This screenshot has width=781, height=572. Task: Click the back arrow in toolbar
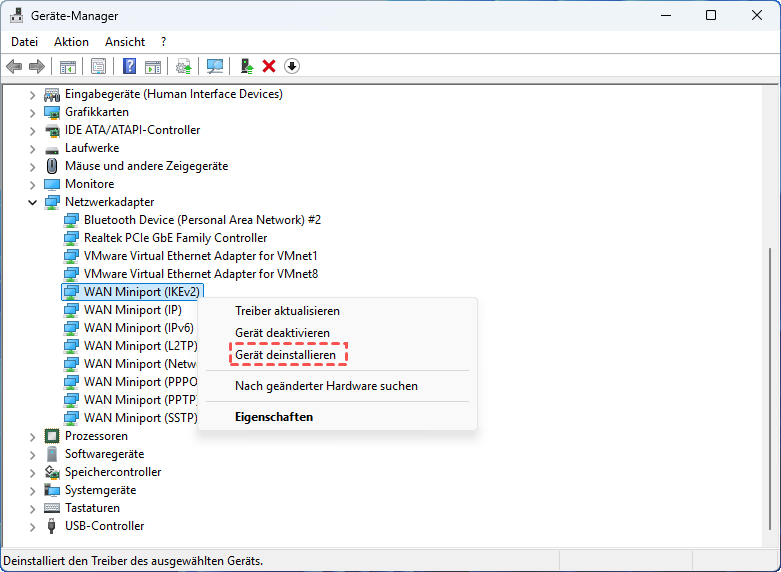click(x=14, y=66)
